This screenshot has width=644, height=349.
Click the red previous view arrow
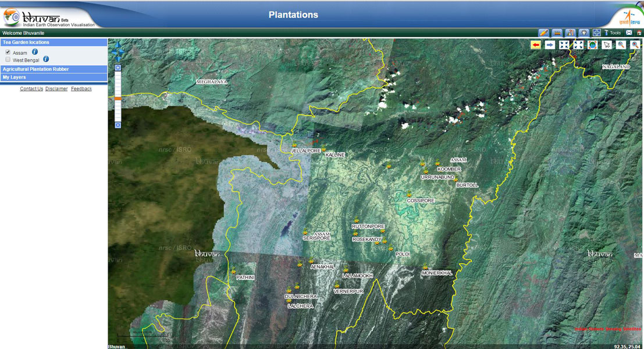point(536,45)
